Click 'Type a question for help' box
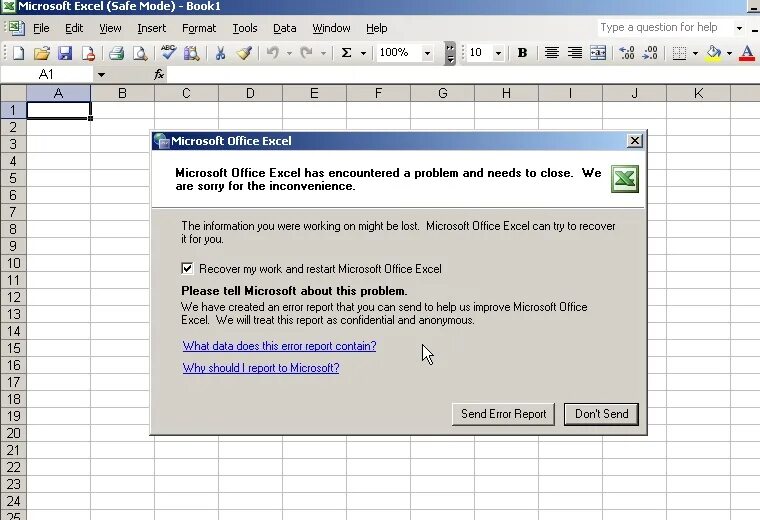Viewport: 760px width, 520px height. [665, 28]
